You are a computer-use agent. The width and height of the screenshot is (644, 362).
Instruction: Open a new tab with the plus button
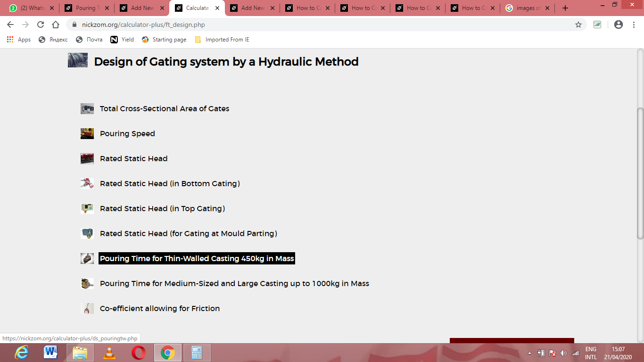565,8
